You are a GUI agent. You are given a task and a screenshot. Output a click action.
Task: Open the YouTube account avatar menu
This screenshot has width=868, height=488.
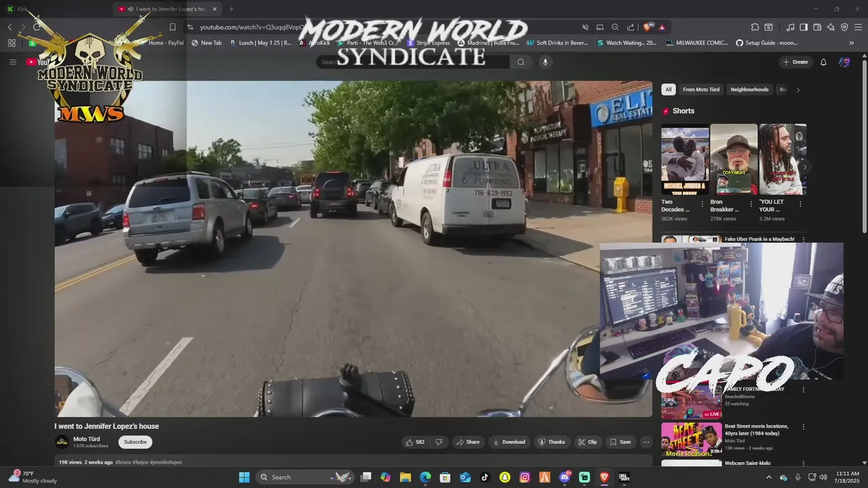point(844,62)
